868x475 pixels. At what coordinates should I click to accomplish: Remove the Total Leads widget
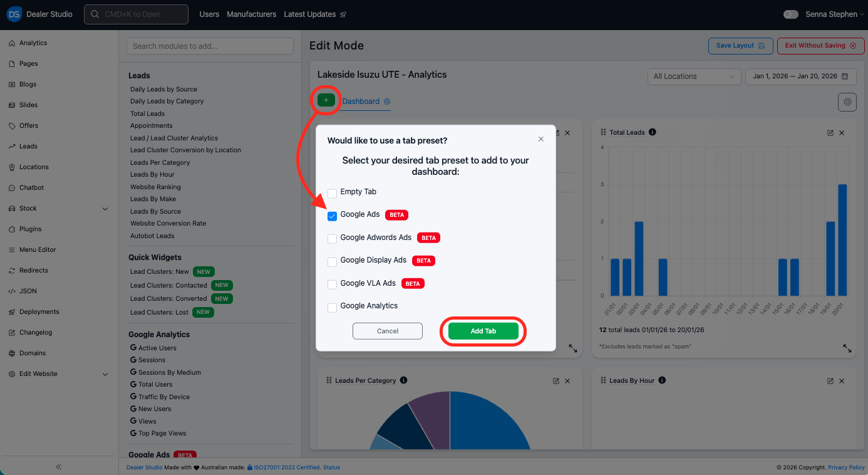tap(842, 133)
